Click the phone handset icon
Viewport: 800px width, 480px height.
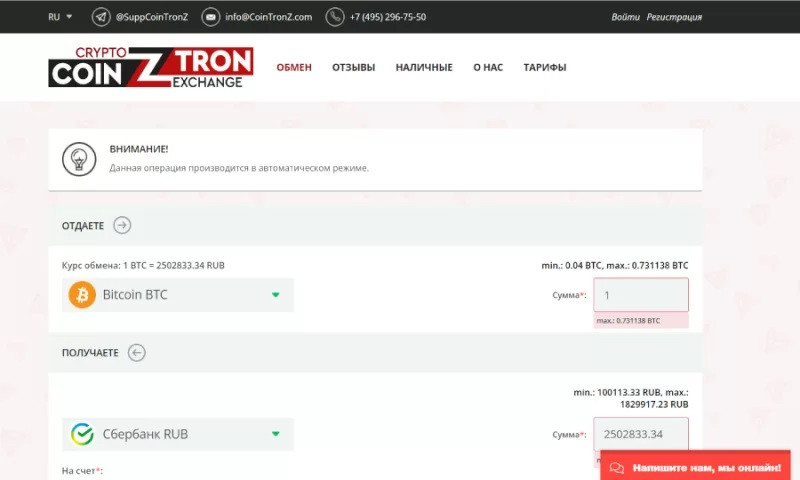tap(335, 17)
